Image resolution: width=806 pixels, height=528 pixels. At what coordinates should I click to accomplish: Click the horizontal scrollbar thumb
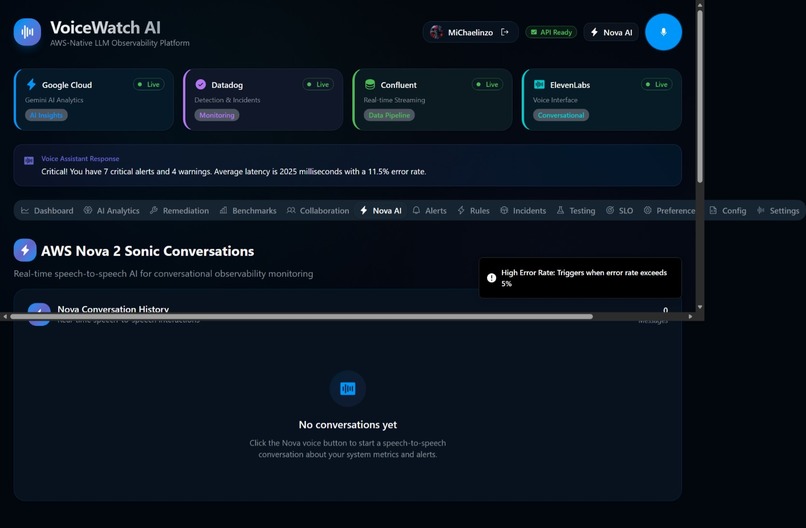pyautogui.click(x=302, y=317)
